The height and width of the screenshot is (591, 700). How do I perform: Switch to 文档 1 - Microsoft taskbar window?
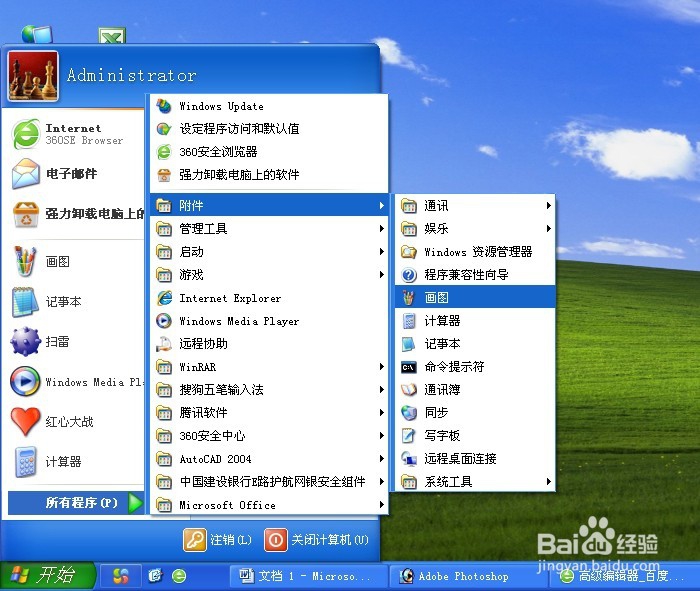308,576
